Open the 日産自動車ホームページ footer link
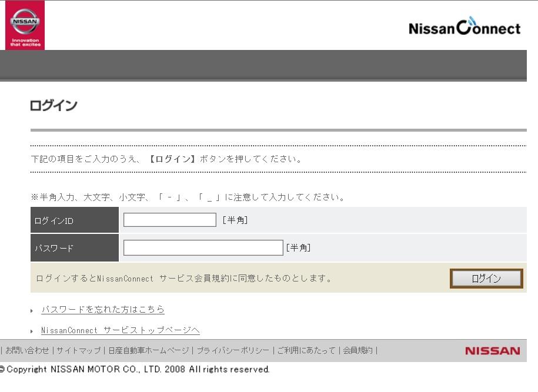538x392 pixels. click(x=149, y=350)
